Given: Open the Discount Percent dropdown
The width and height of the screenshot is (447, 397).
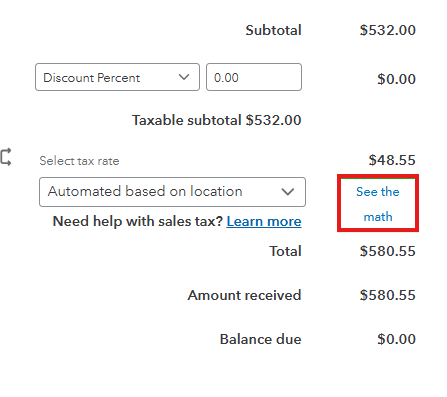Looking at the screenshot, I should (117, 77).
